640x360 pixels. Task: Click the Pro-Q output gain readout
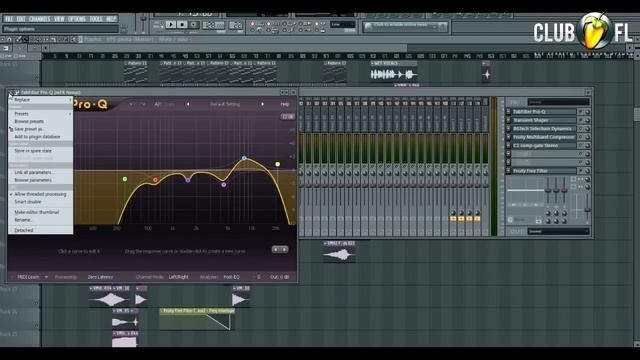point(280,277)
